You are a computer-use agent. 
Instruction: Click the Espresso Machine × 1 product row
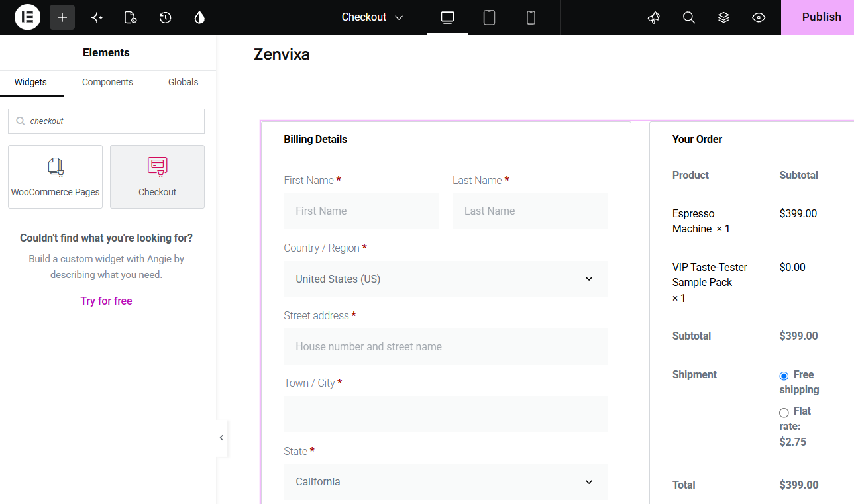[701, 221]
